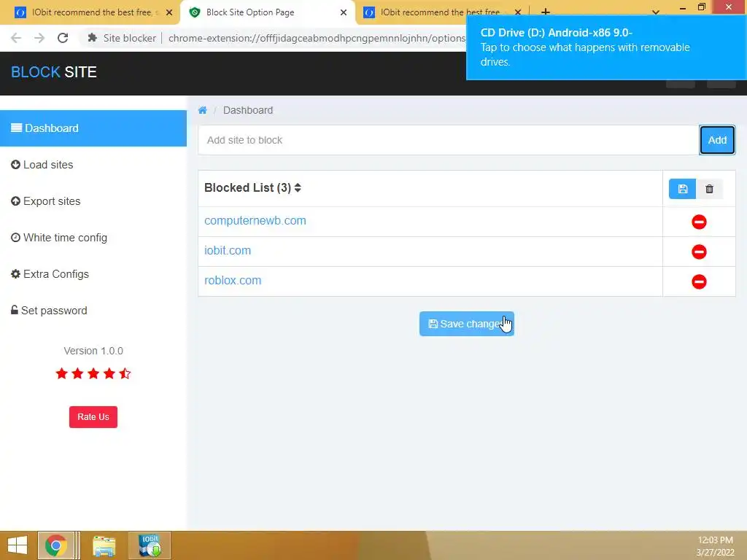Click the first rating star
This screenshot has width=747, height=560.
pyautogui.click(x=61, y=374)
